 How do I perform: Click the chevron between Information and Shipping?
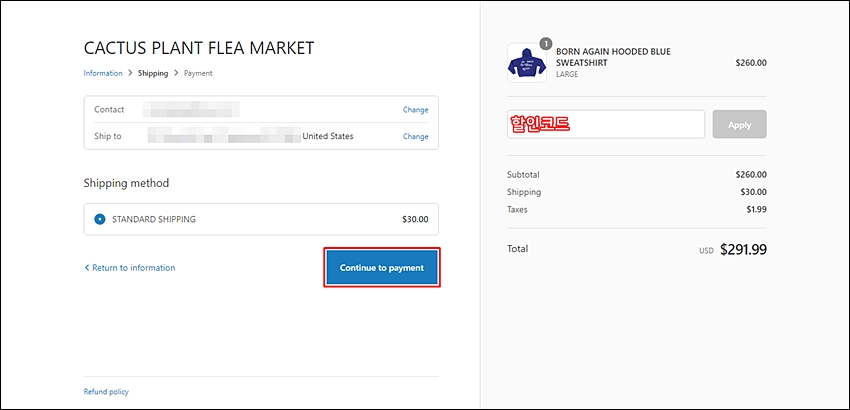130,73
